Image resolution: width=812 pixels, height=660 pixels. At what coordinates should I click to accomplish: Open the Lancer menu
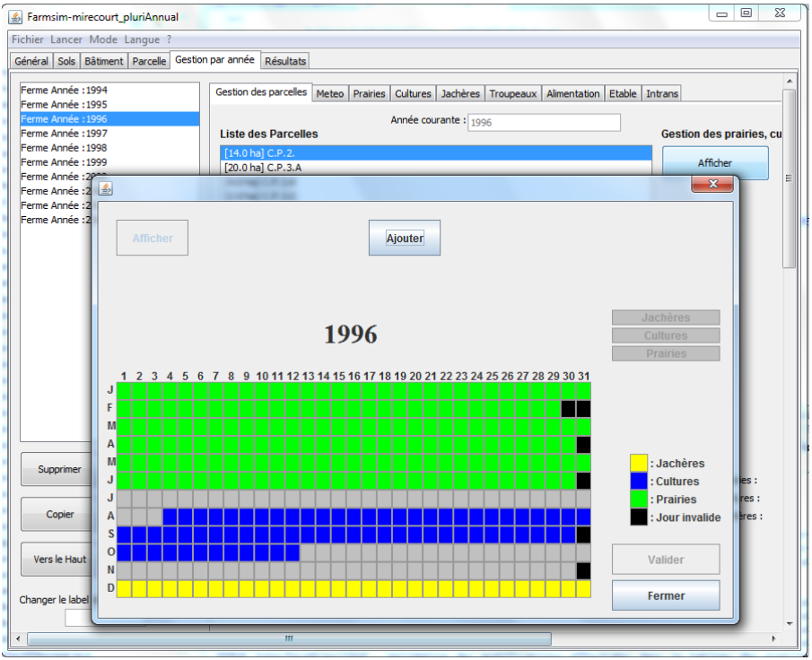pos(65,39)
